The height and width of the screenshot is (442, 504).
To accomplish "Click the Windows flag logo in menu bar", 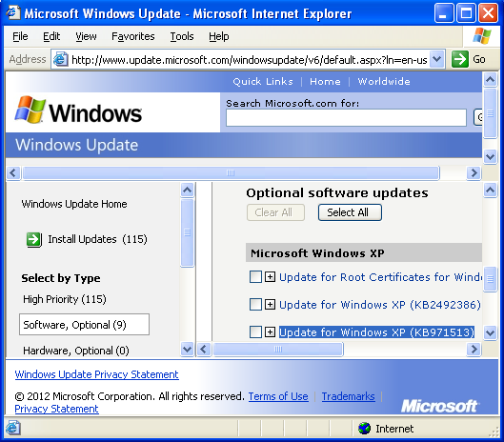I will coord(482,35).
